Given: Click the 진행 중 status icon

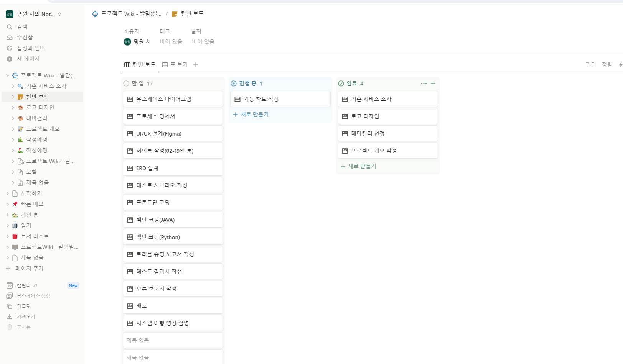Looking at the screenshot, I should point(234,84).
